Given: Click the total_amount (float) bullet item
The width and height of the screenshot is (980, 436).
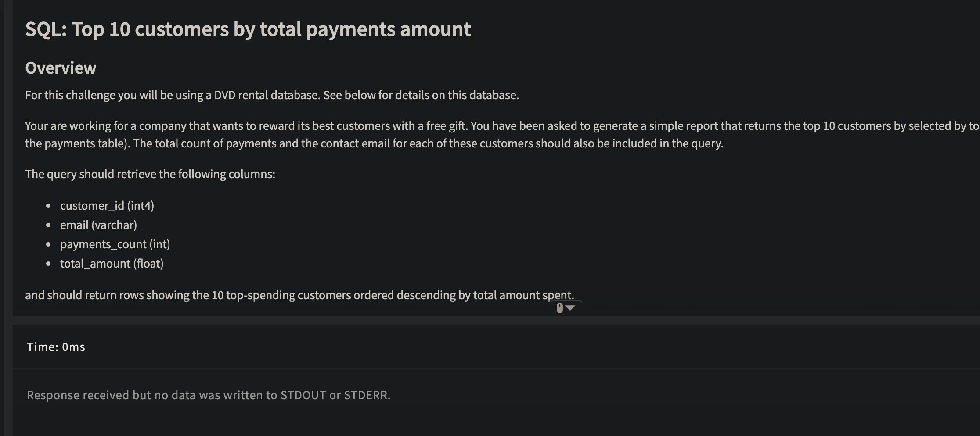Looking at the screenshot, I should pos(112,264).
